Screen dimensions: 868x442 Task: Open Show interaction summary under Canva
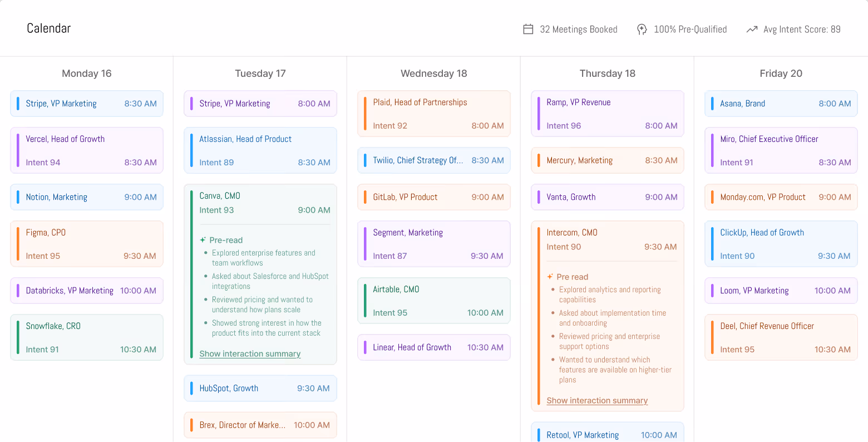click(250, 353)
